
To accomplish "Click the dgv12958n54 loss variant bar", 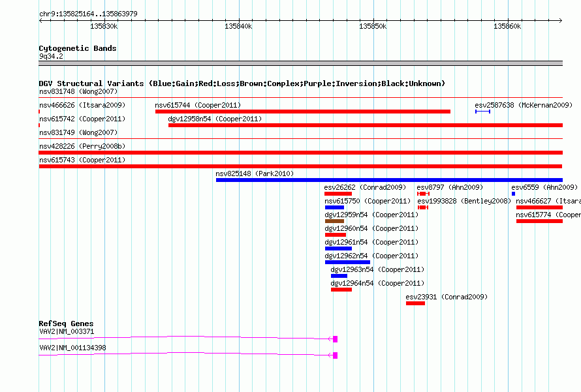I will [366, 125].
